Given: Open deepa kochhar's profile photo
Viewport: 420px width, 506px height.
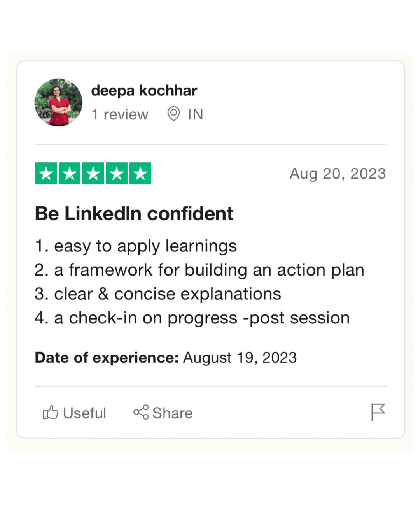Looking at the screenshot, I should point(58,102).
